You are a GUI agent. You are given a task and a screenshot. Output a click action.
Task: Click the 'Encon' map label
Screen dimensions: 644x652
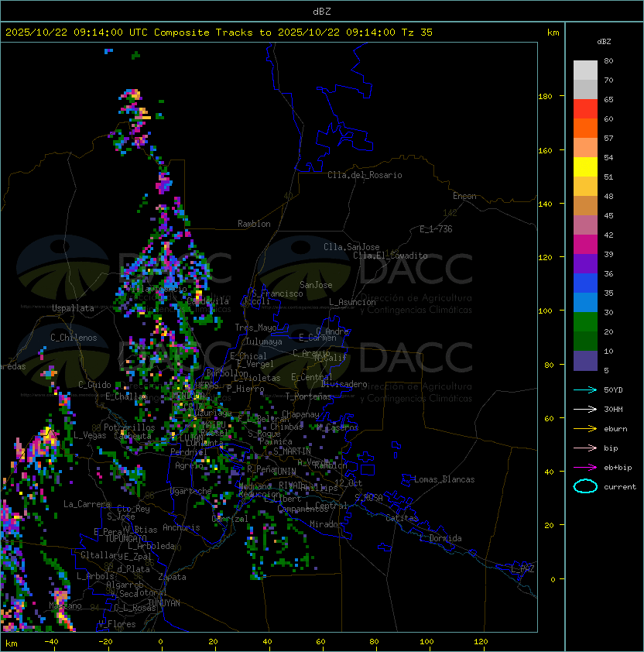point(464,196)
